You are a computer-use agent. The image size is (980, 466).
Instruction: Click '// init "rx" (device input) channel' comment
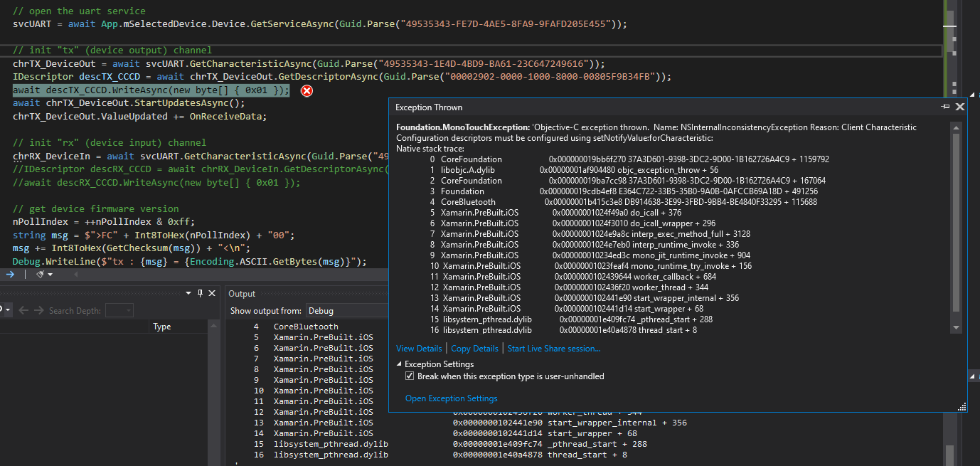point(110,142)
